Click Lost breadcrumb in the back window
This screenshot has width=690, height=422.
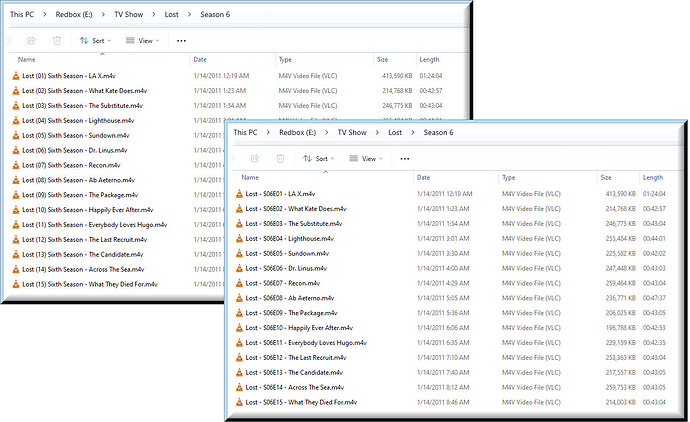pyautogui.click(x=171, y=14)
